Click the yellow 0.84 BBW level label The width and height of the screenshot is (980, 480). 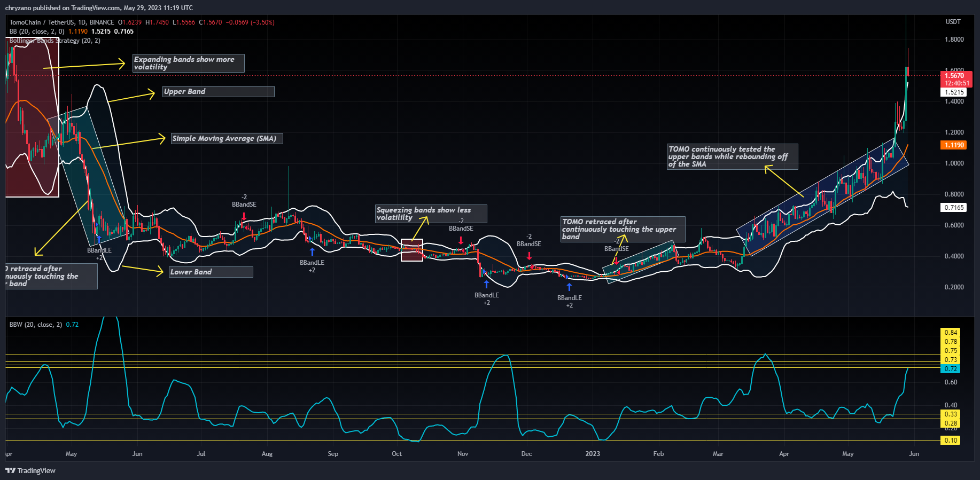[951, 333]
